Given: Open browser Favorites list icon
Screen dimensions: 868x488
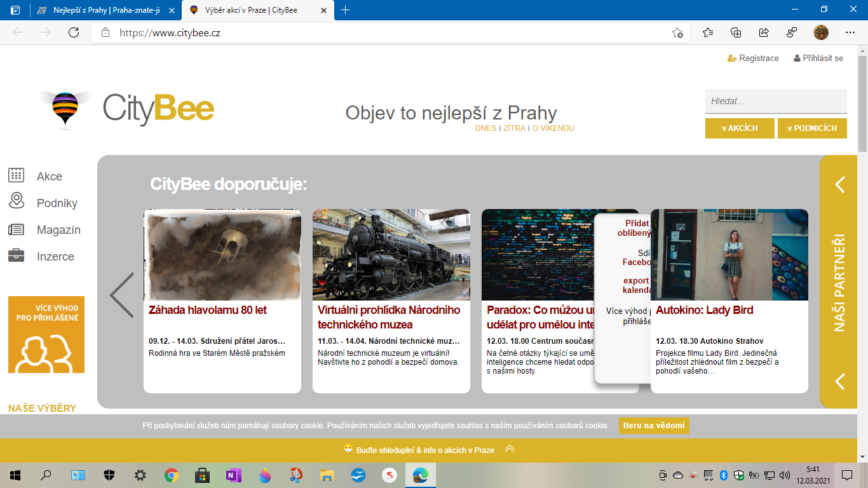Looking at the screenshot, I should (x=708, y=32).
